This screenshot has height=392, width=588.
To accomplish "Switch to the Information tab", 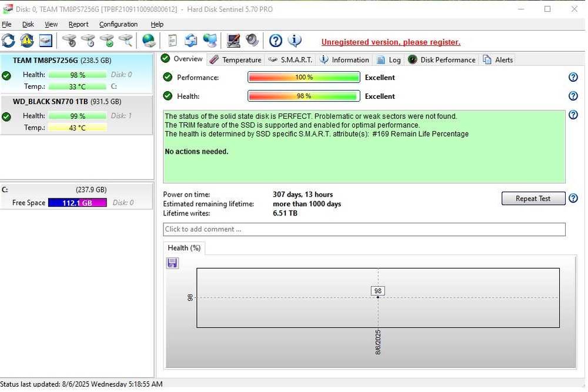I will pos(345,59).
